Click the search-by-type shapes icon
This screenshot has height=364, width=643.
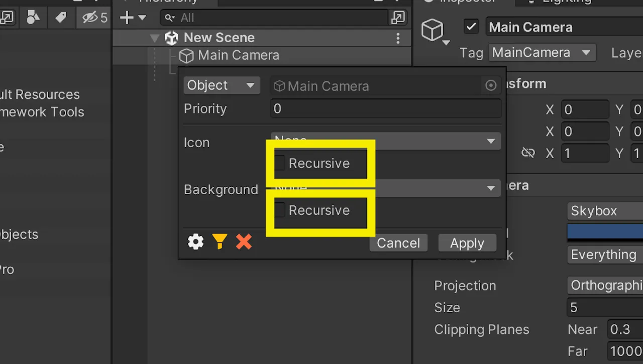[33, 18]
